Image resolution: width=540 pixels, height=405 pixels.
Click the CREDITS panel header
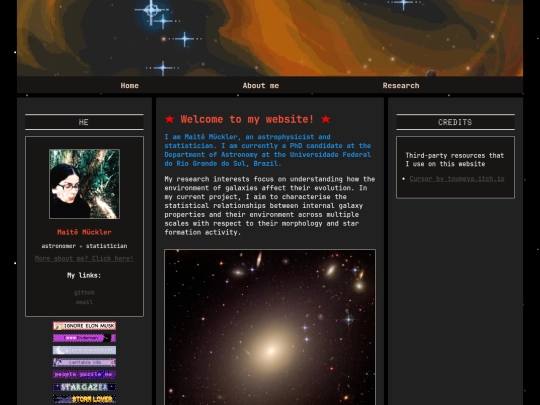pyautogui.click(x=455, y=122)
